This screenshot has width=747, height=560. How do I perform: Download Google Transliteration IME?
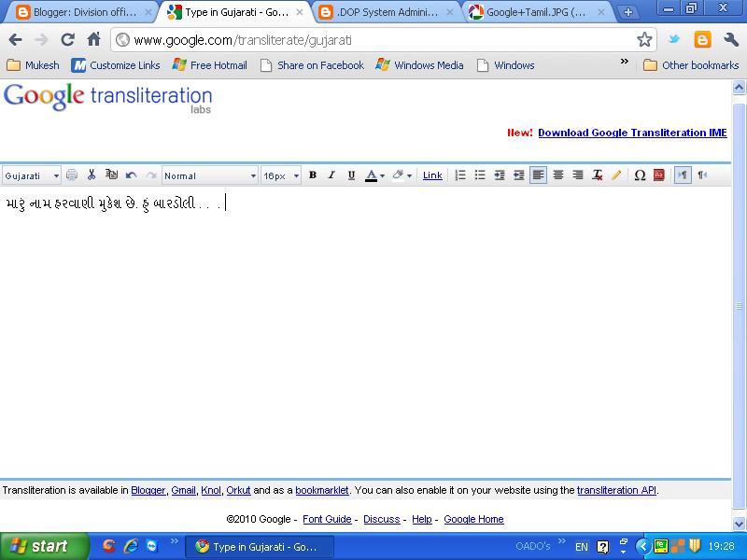[x=631, y=133]
